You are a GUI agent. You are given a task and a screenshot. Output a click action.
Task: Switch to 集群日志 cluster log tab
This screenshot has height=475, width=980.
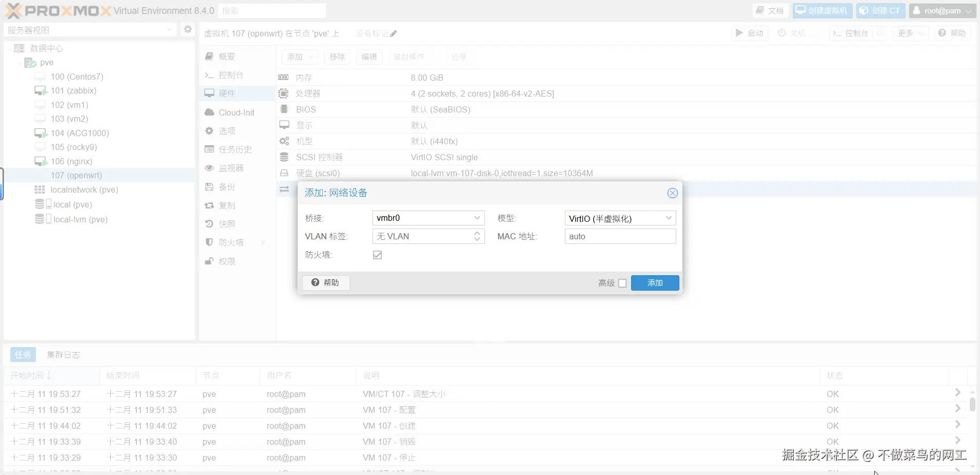63,355
